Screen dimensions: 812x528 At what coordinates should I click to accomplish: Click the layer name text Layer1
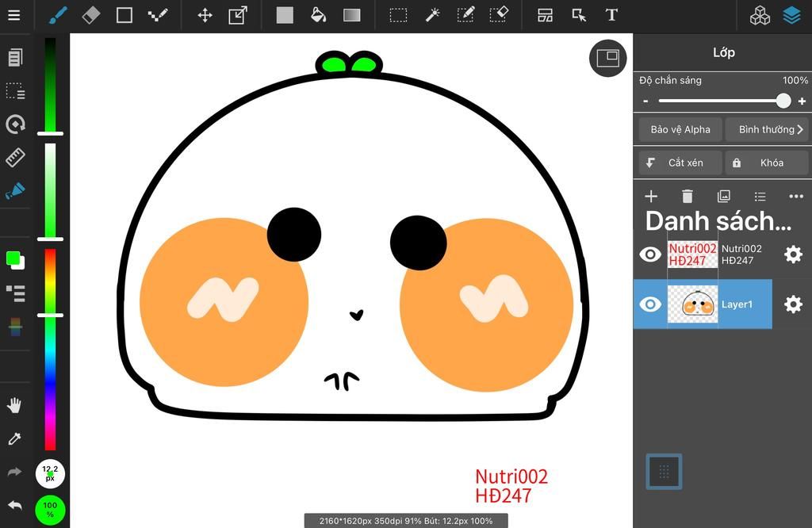737,304
